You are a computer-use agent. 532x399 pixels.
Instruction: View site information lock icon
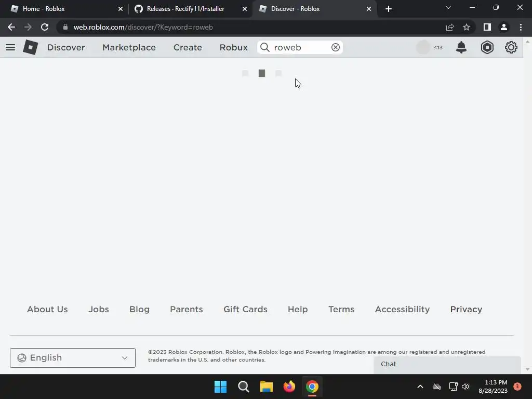(x=65, y=27)
